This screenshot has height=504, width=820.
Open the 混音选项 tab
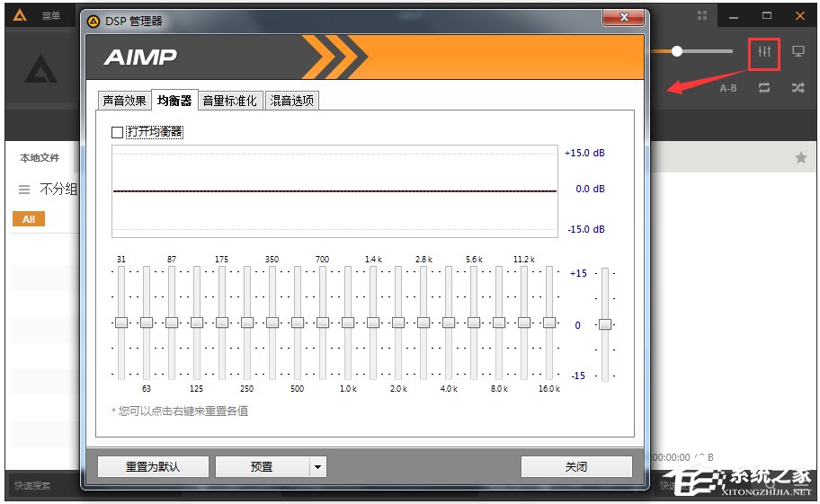pos(292,101)
